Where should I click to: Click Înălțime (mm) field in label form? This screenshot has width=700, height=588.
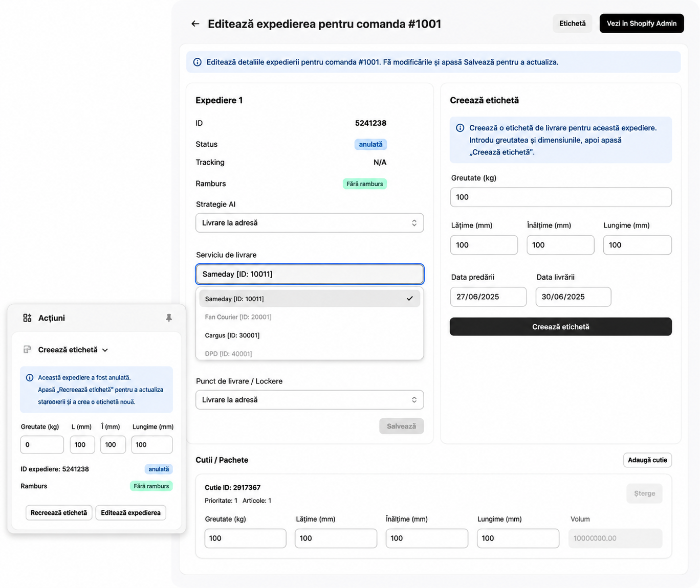pyautogui.click(x=560, y=245)
